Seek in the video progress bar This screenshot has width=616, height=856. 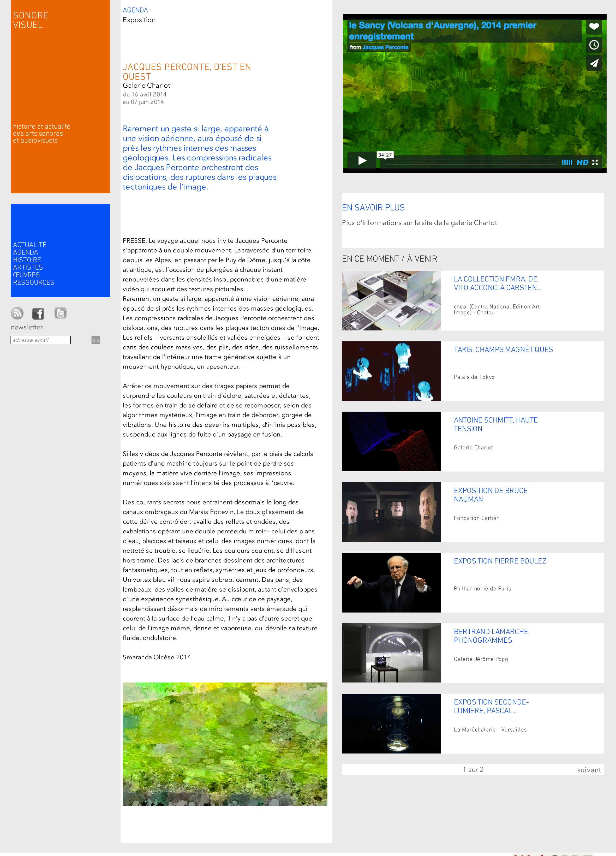click(471, 162)
